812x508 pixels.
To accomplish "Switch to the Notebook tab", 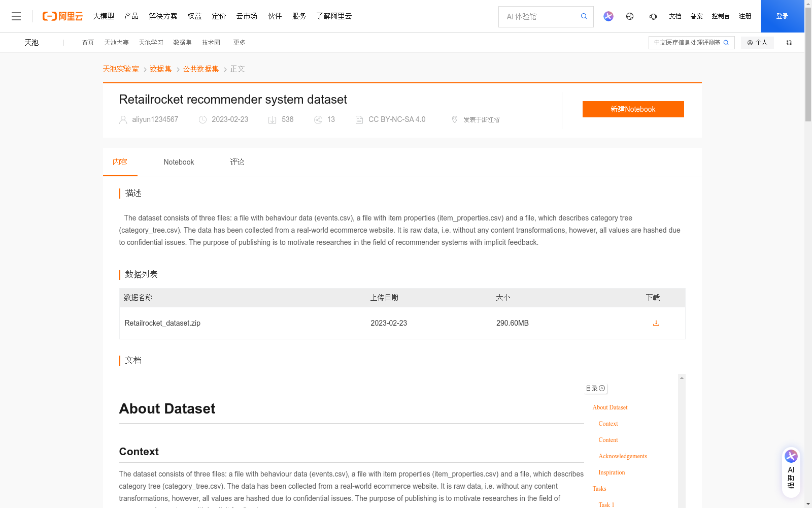I will [179, 162].
